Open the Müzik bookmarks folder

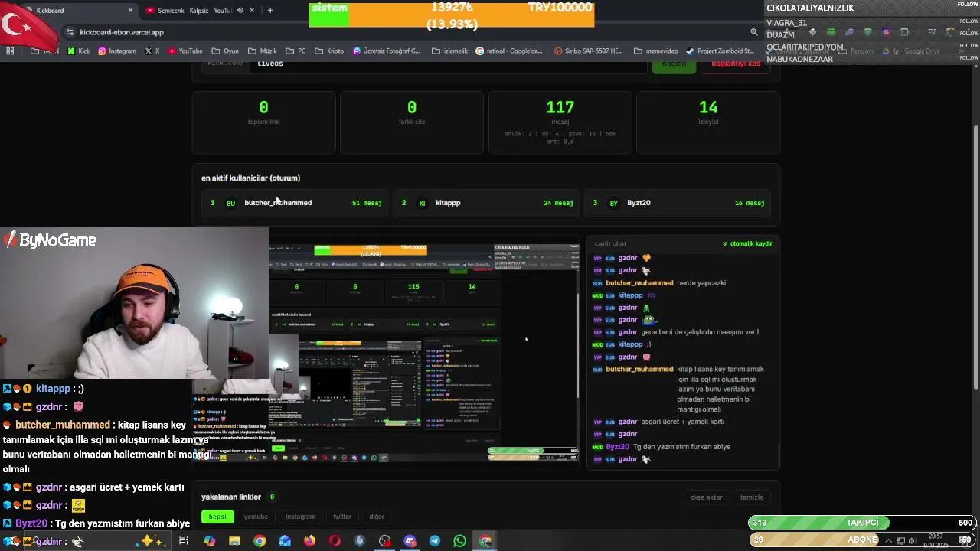[263, 51]
